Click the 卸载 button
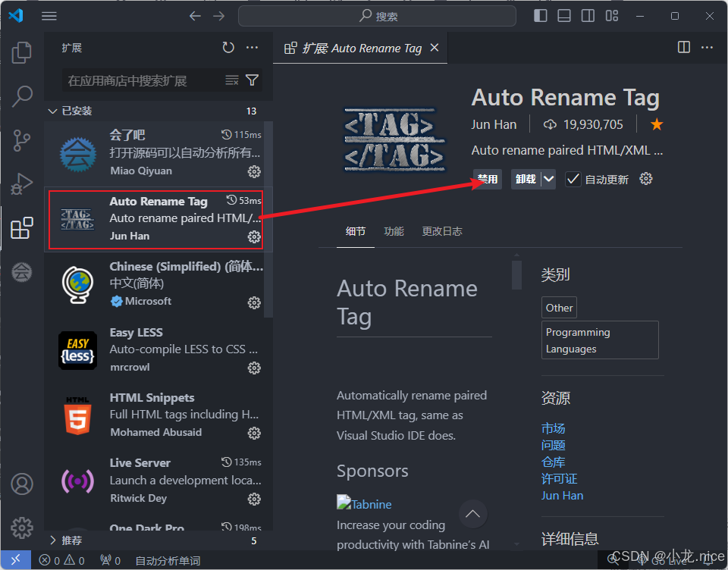The image size is (728, 570). (x=526, y=179)
